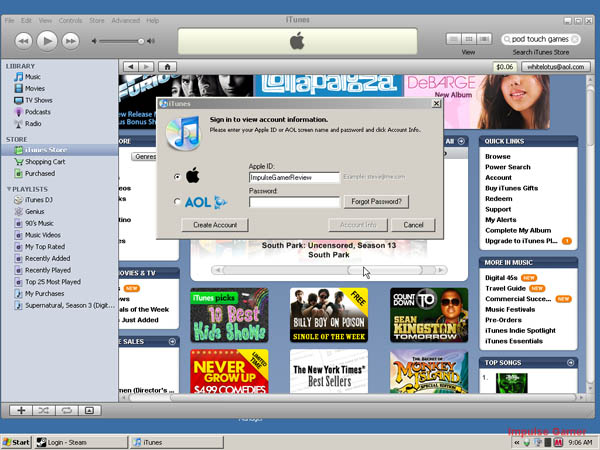Open the Music Festivals link
The image size is (600, 450).
[x=510, y=310]
